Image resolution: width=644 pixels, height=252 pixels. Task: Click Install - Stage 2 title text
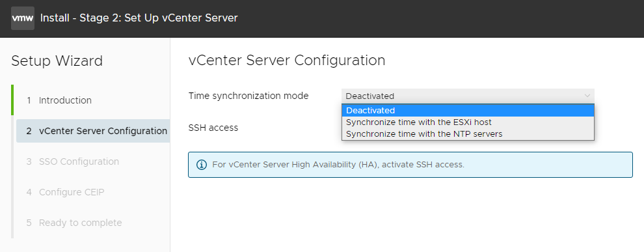click(x=139, y=18)
